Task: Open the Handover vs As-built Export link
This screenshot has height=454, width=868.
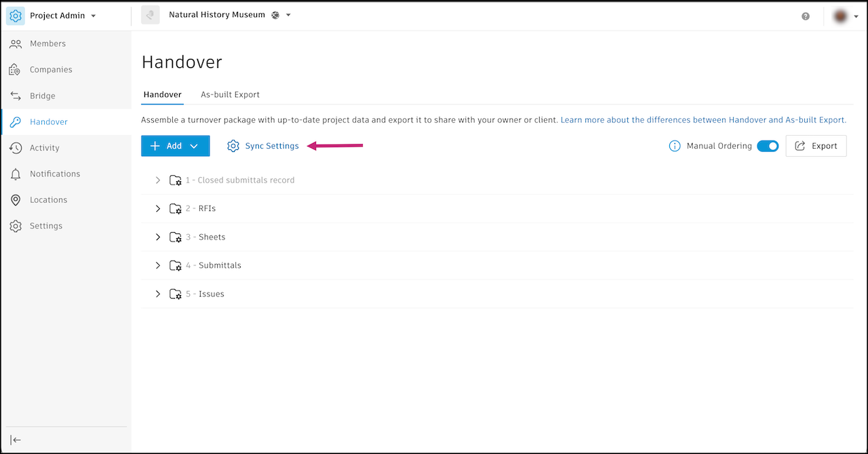Action: tap(703, 120)
